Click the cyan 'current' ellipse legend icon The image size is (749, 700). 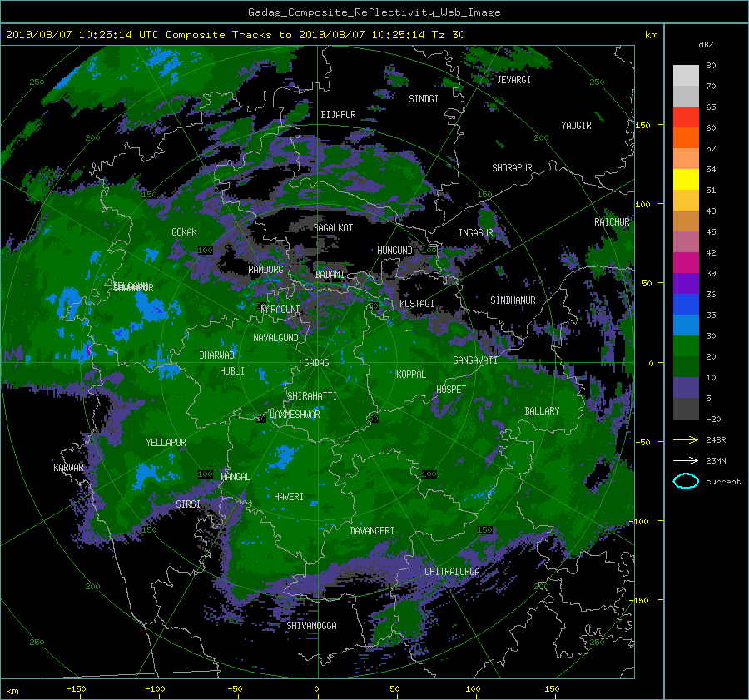(x=686, y=481)
